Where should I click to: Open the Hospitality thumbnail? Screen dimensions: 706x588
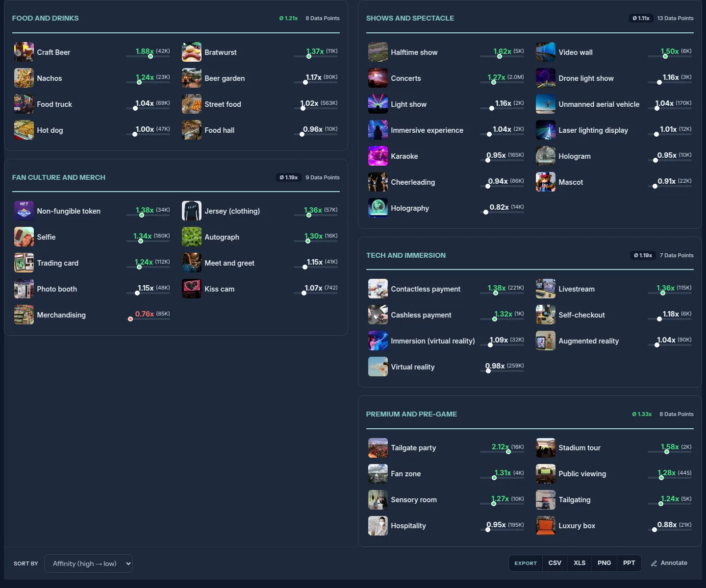[378, 525]
